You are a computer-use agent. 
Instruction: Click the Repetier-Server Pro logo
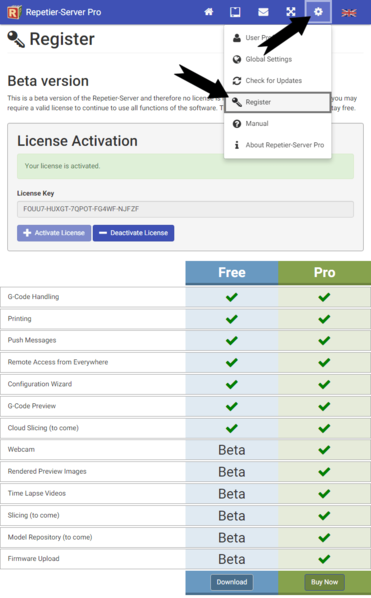pyautogui.click(x=14, y=12)
